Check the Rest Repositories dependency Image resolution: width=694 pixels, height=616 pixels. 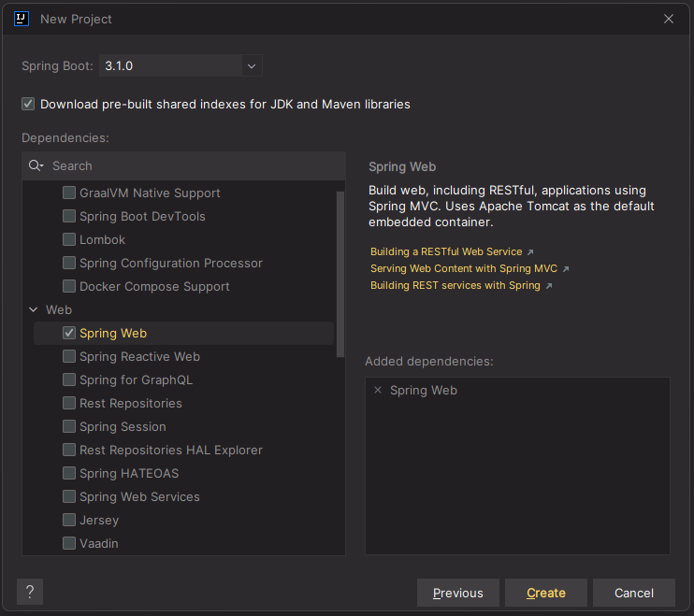point(69,403)
